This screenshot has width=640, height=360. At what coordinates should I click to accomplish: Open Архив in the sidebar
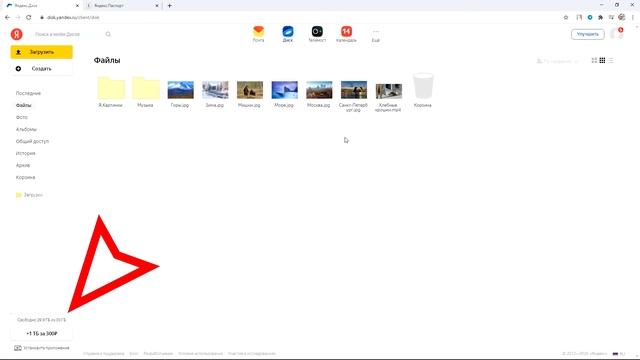pos(23,165)
